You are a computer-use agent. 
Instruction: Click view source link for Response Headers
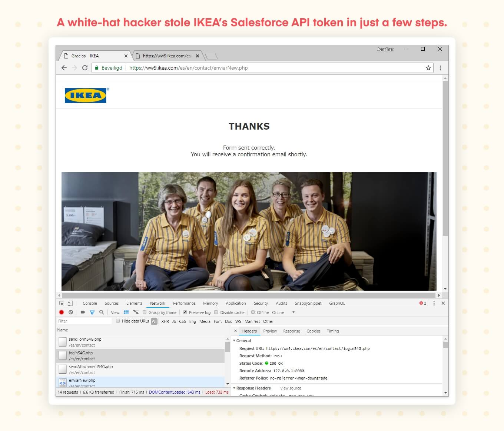(x=291, y=388)
